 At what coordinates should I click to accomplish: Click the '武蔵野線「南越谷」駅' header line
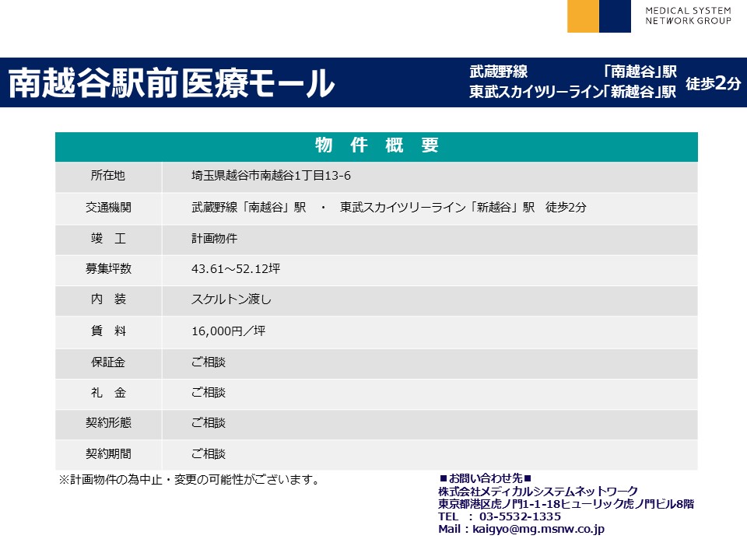click(573, 72)
